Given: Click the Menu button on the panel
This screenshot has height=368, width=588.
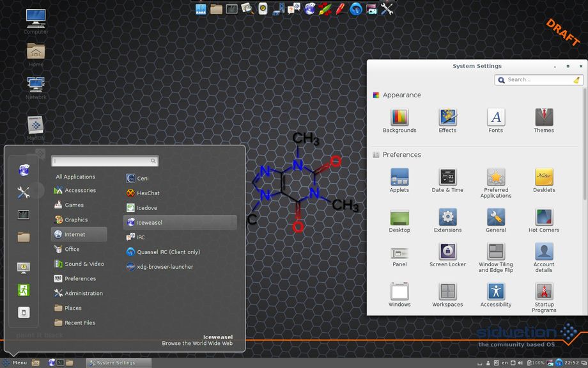Looking at the screenshot, I should click(15, 363).
